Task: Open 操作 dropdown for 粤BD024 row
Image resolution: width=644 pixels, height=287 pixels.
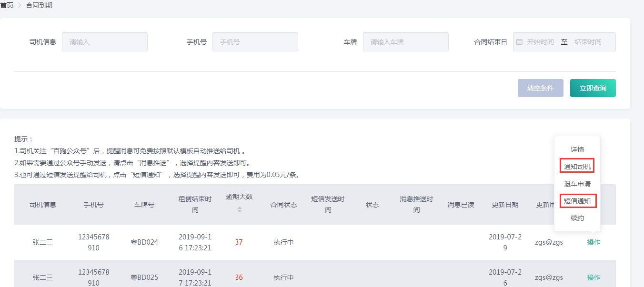Action: point(594,242)
